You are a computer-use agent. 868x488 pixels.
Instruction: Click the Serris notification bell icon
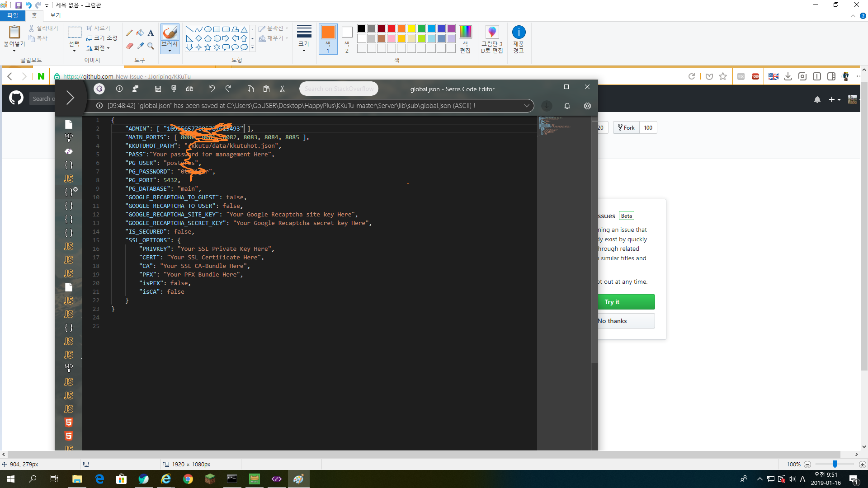pyautogui.click(x=567, y=106)
